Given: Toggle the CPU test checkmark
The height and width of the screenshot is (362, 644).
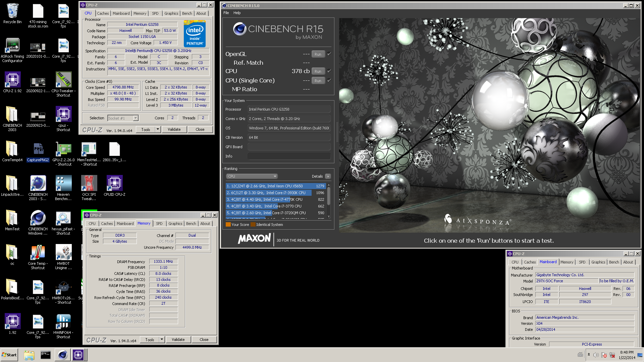Looking at the screenshot, I should pos(329,71).
